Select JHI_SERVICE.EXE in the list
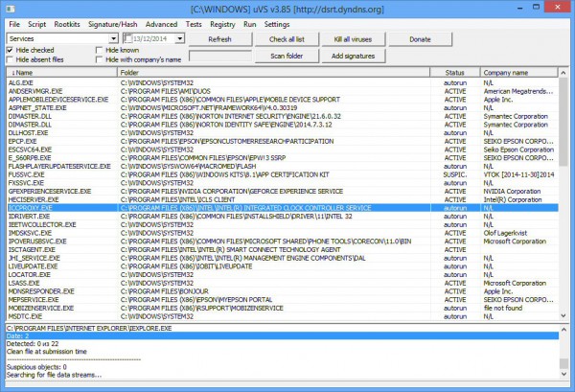Image resolution: width=575 pixels, height=392 pixels. (x=283, y=258)
